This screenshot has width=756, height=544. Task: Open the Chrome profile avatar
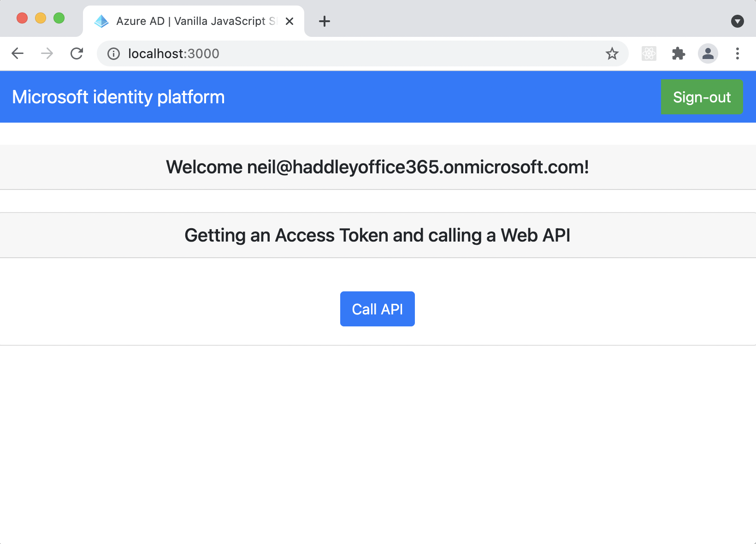click(708, 54)
